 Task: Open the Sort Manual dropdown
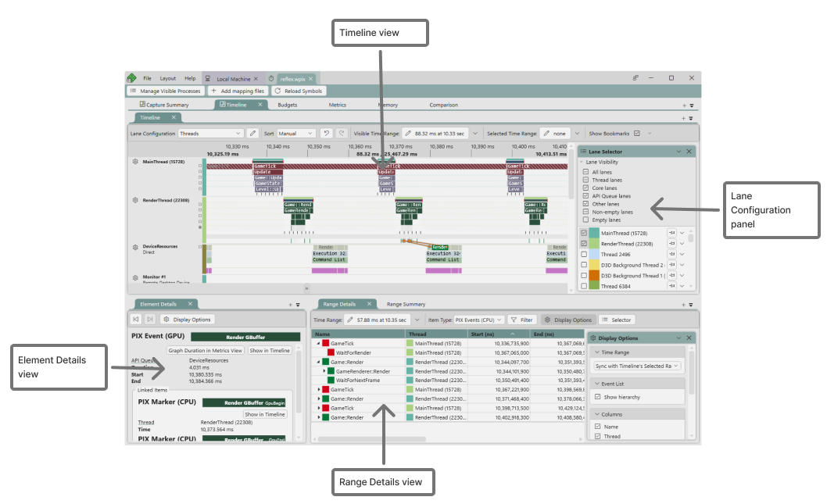click(296, 134)
